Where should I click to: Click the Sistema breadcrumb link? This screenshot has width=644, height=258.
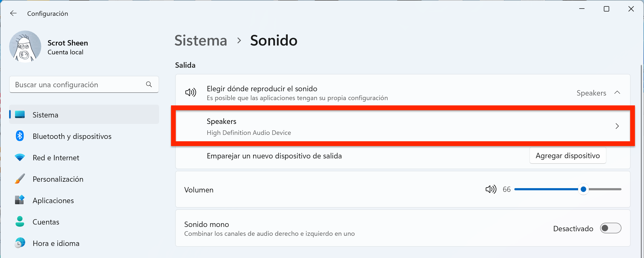[x=201, y=40]
